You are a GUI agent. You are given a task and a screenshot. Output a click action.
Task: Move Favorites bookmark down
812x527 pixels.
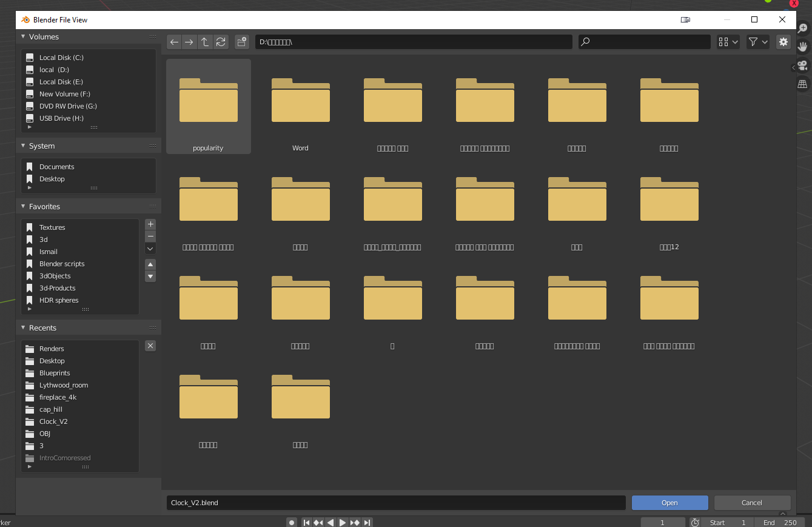(151, 277)
